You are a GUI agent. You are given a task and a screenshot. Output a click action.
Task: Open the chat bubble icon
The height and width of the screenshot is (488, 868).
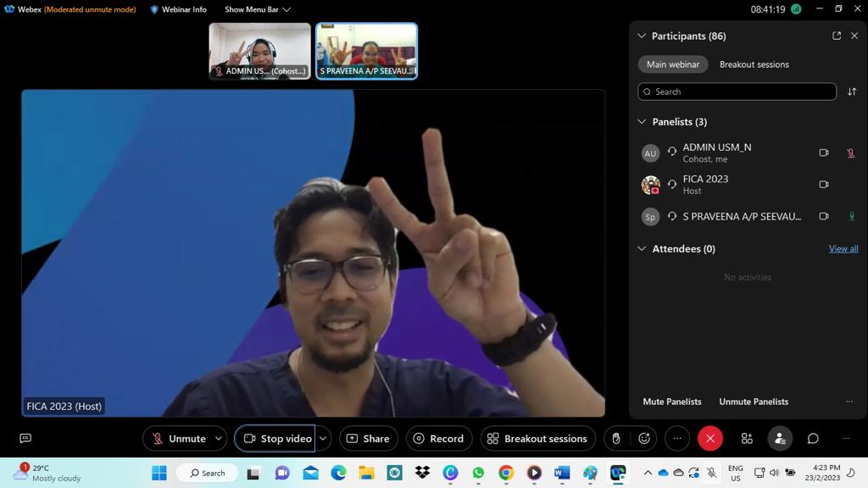(x=813, y=438)
